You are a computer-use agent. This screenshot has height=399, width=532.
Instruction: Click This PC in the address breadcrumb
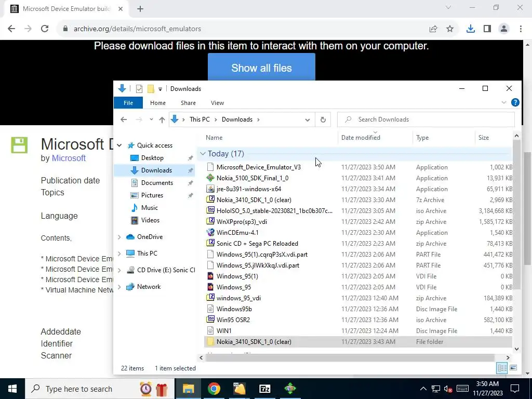(x=199, y=119)
